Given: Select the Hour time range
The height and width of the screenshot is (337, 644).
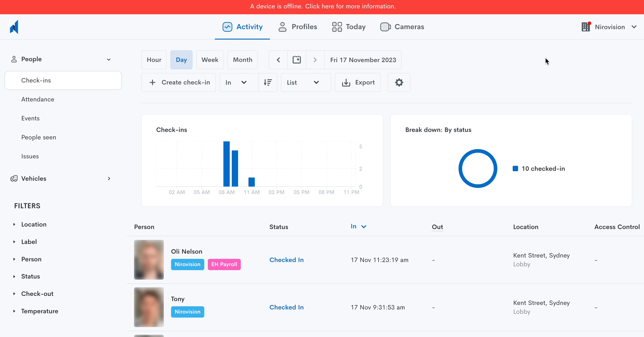Looking at the screenshot, I should click(154, 60).
